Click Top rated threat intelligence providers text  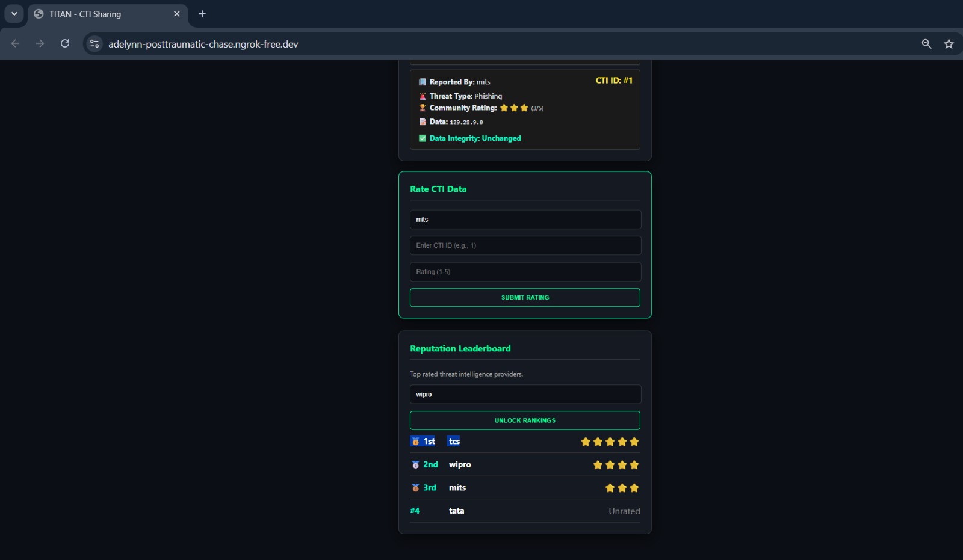click(x=466, y=374)
